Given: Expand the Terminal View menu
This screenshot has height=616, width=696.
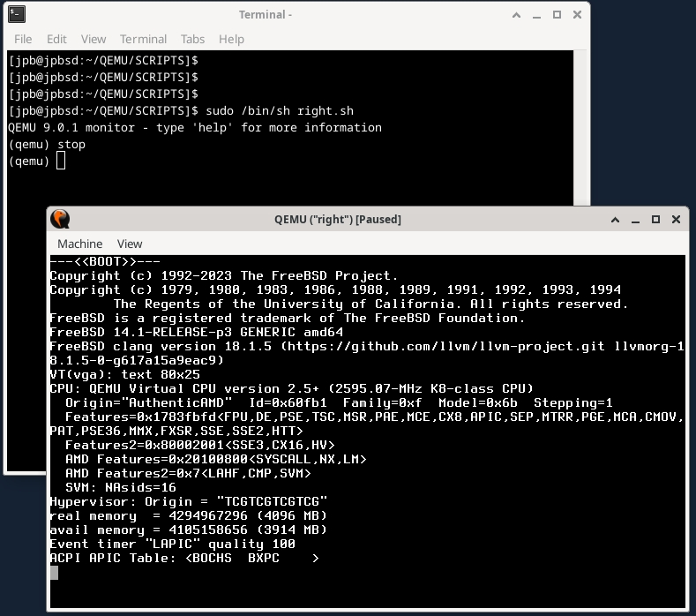Looking at the screenshot, I should (94, 39).
